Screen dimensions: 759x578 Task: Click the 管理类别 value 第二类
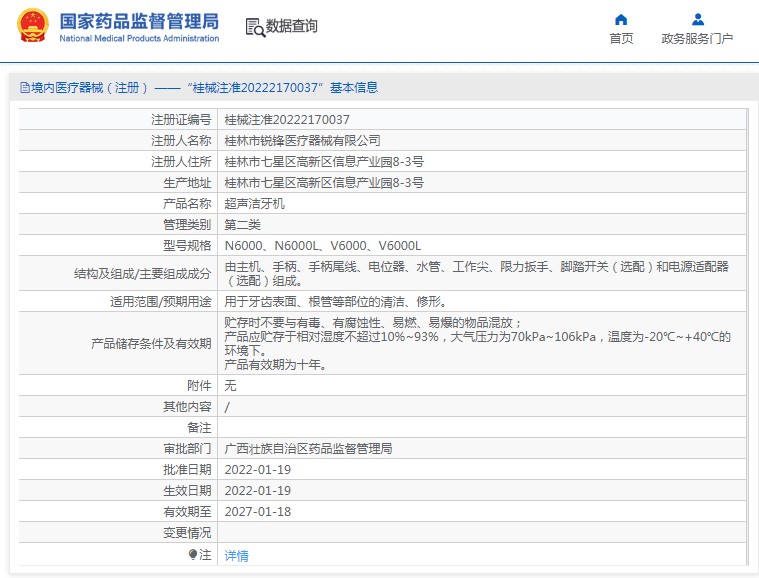click(x=242, y=224)
